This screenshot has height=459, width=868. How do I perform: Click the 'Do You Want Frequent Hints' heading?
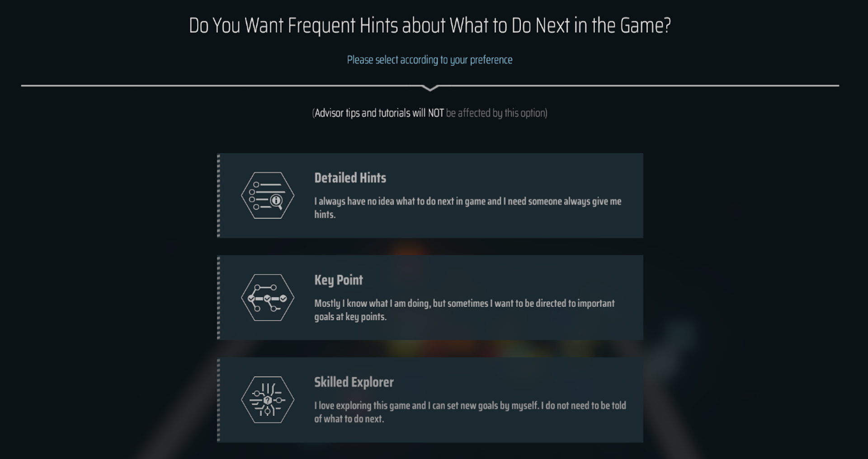pyautogui.click(x=430, y=26)
